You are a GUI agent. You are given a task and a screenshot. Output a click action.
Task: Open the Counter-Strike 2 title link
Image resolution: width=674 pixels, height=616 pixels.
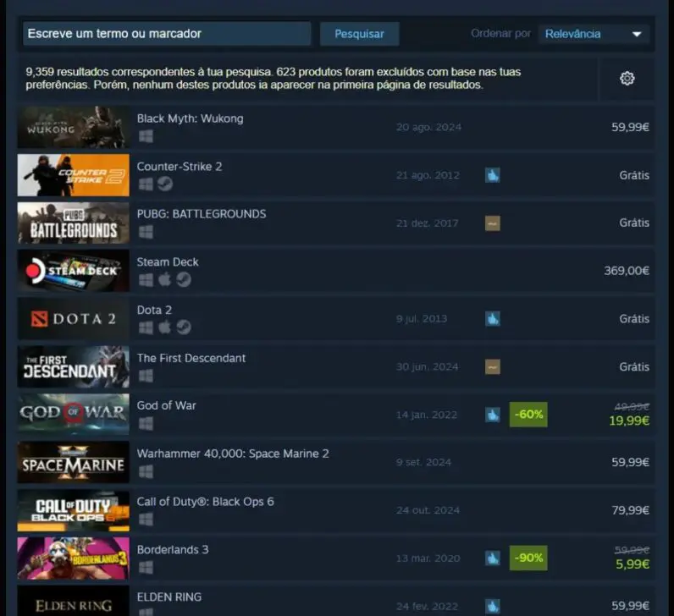[x=180, y=167]
